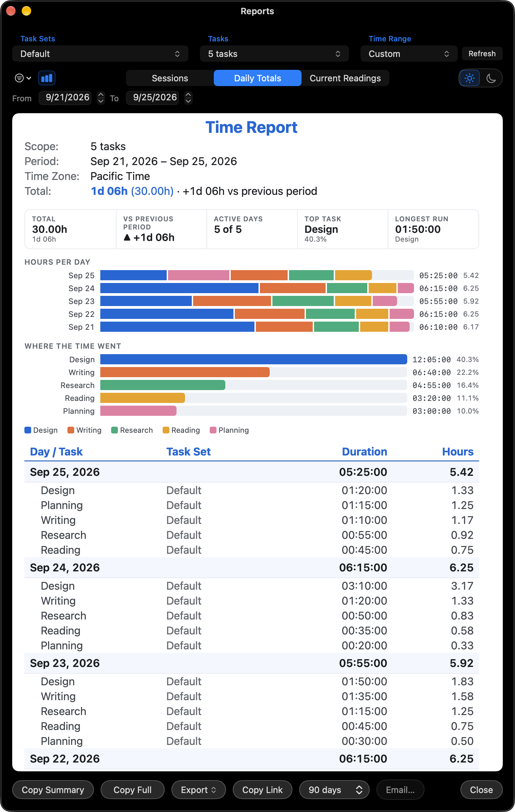Open the Time Range Custom dropdown
The width and height of the screenshot is (515, 812).
coord(409,54)
